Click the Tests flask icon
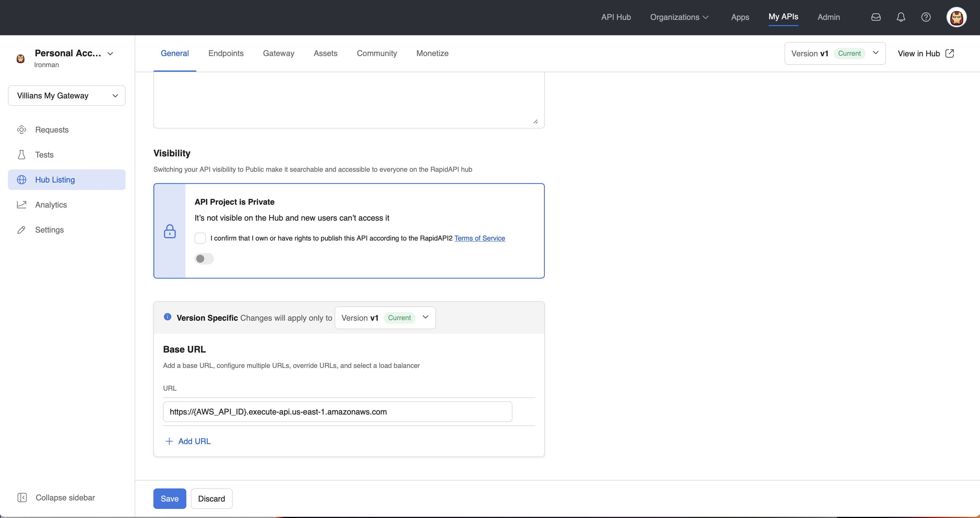The height and width of the screenshot is (518, 980). pos(22,155)
